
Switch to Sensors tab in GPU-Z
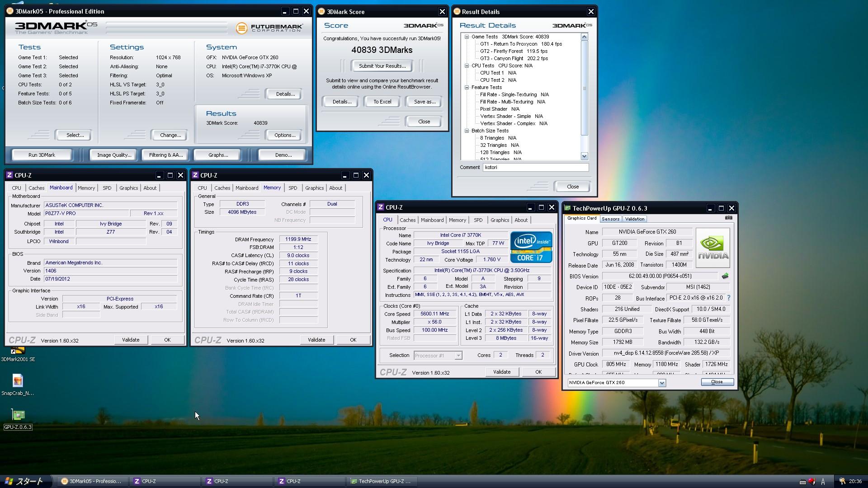610,219
